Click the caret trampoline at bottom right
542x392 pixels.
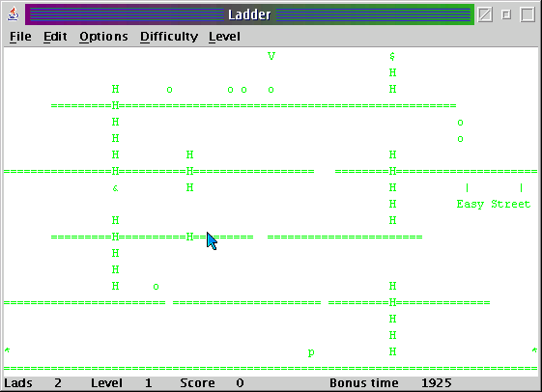click(534, 350)
